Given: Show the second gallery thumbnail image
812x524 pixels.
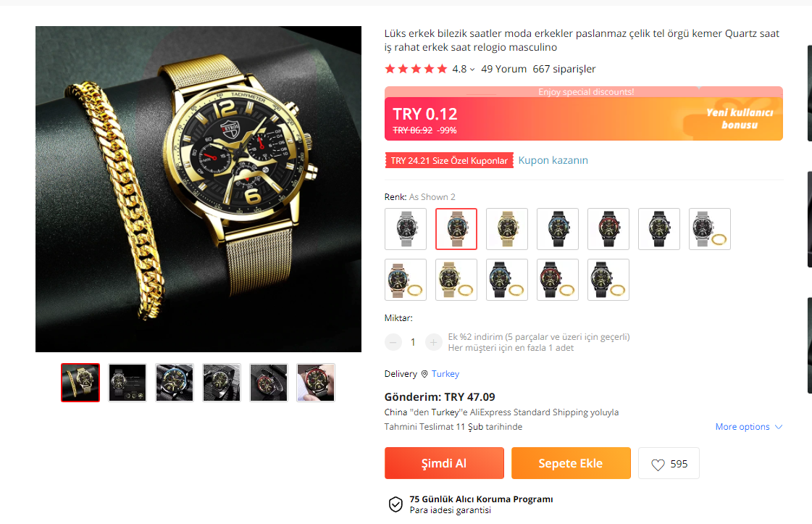Looking at the screenshot, I should (127, 383).
